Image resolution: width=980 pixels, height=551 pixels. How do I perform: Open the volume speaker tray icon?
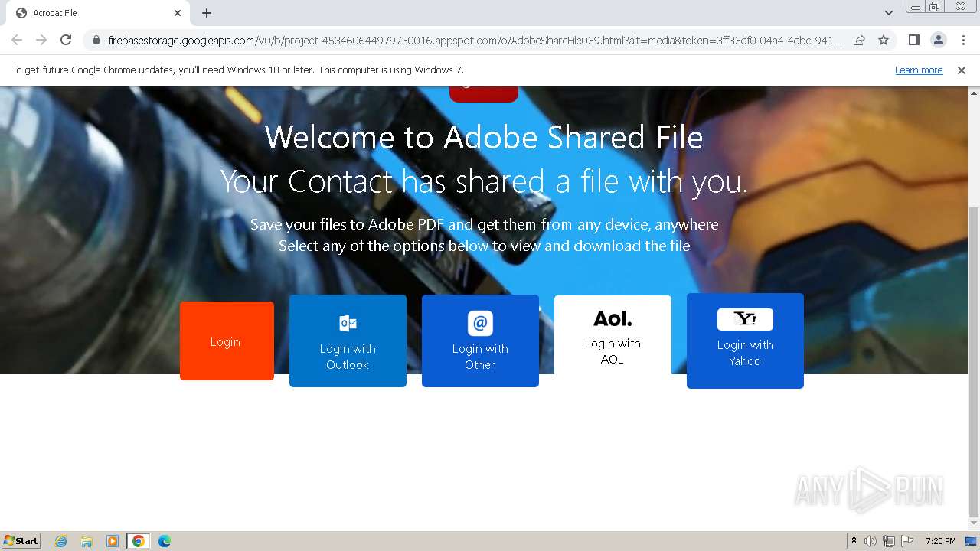tap(871, 541)
